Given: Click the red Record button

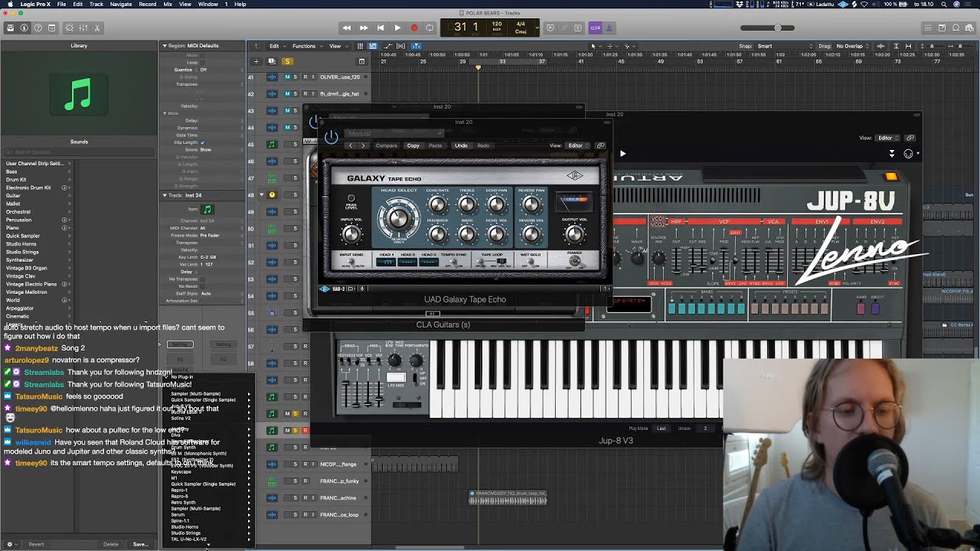Looking at the screenshot, I should pyautogui.click(x=414, y=28).
